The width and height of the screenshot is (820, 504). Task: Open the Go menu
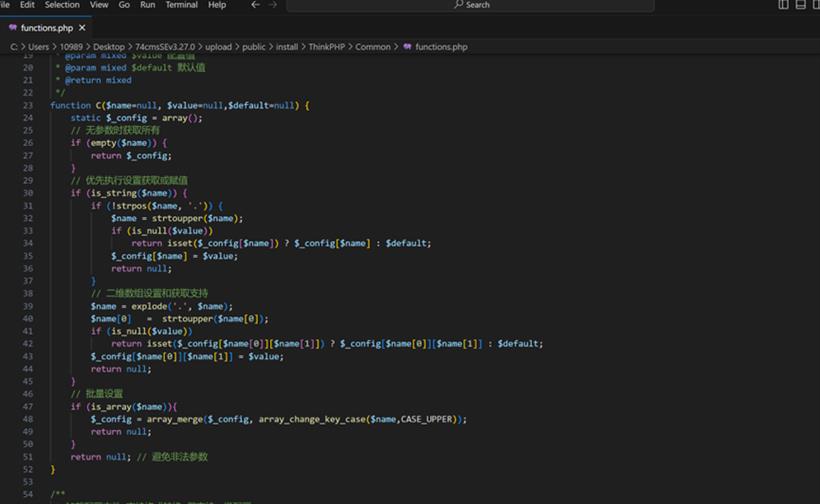click(124, 5)
